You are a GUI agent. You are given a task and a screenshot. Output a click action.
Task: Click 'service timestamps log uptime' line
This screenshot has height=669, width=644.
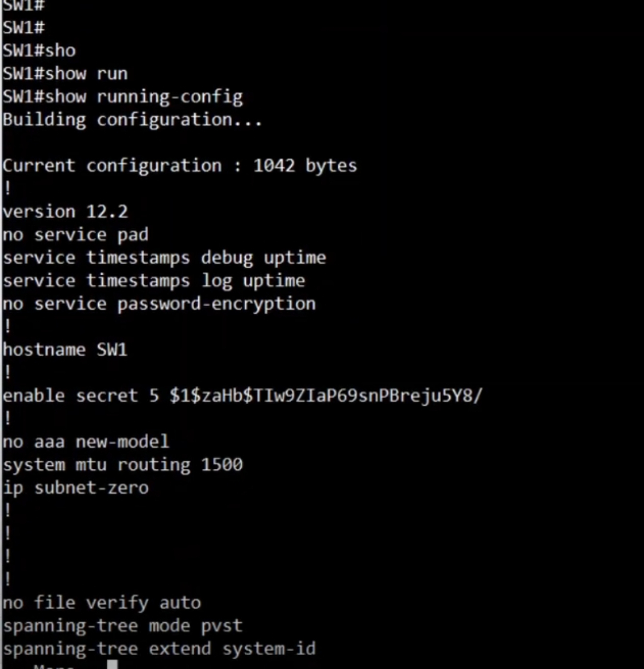[x=154, y=281]
